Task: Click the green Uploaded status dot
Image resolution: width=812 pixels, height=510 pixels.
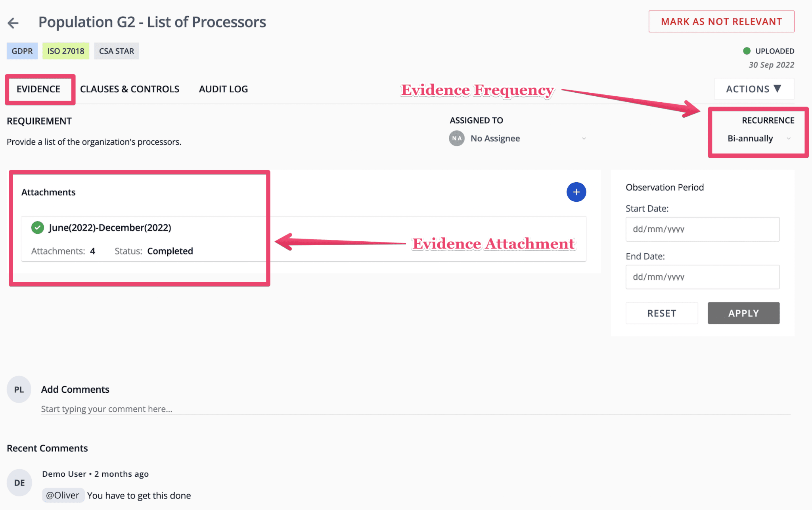Action: [747, 51]
